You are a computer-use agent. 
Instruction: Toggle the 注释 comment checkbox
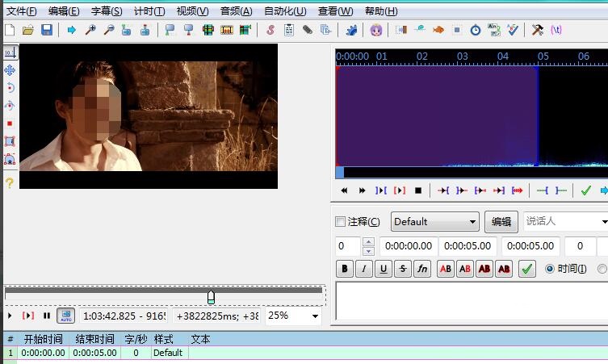(x=340, y=222)
